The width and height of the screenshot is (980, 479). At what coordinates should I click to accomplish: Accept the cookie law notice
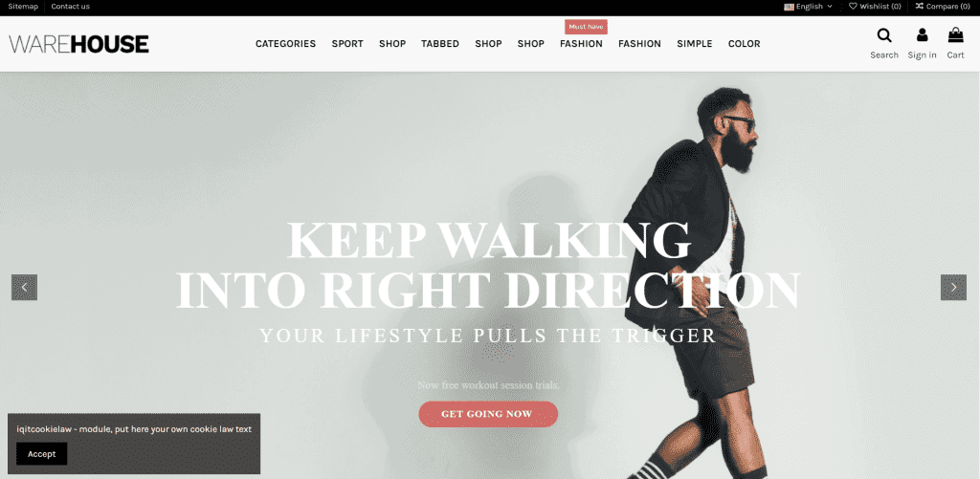pos(42,454)
